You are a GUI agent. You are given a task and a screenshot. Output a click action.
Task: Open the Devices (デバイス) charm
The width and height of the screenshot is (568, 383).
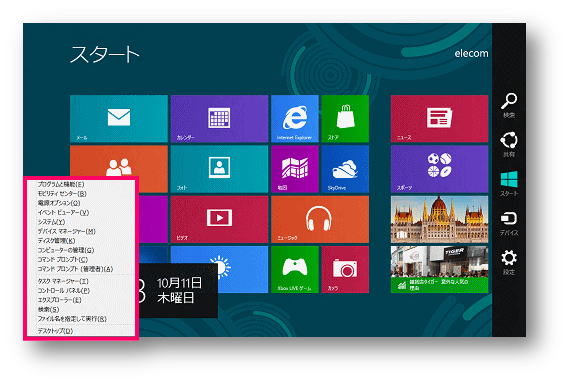click(509, 223)
